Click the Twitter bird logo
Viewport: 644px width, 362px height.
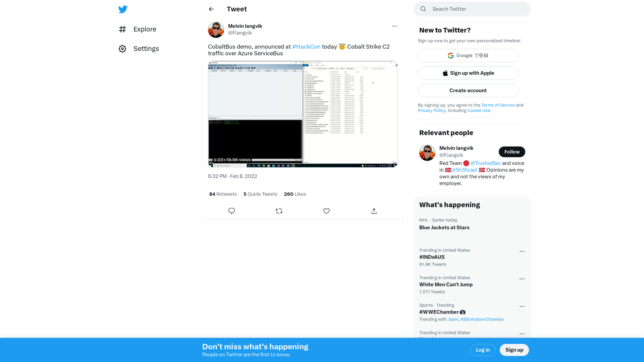(123, 9)
